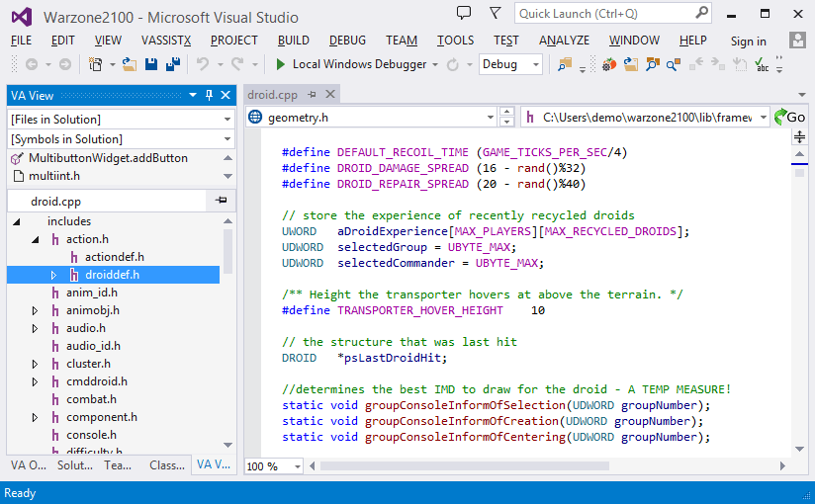Select MultibuttonWidget.addButton in recent list

pos(108,158)
